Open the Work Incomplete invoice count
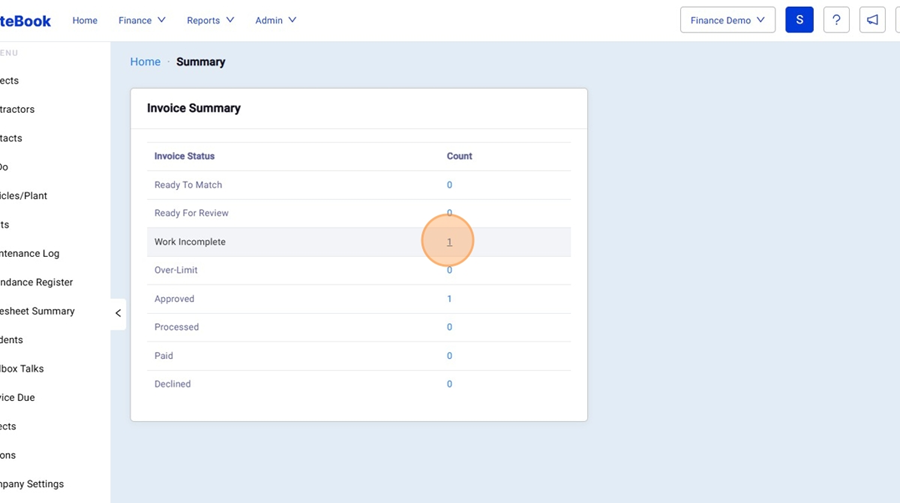The height and width of the screenshot is (503, 900). click(x=449, y=242)
